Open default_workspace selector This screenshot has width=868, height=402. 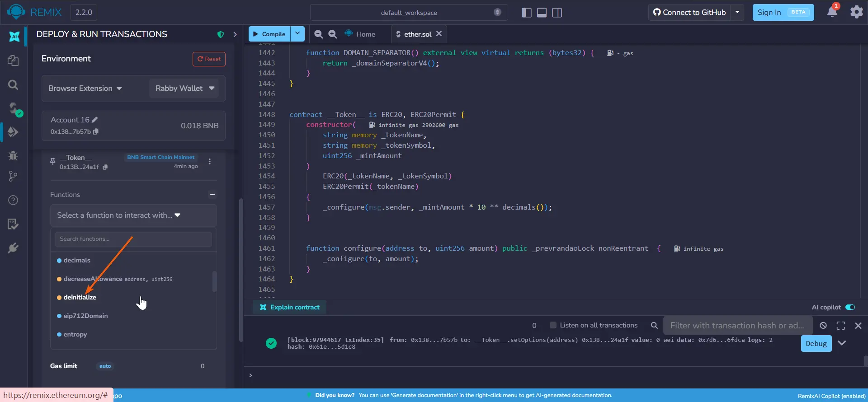(409, 13)
